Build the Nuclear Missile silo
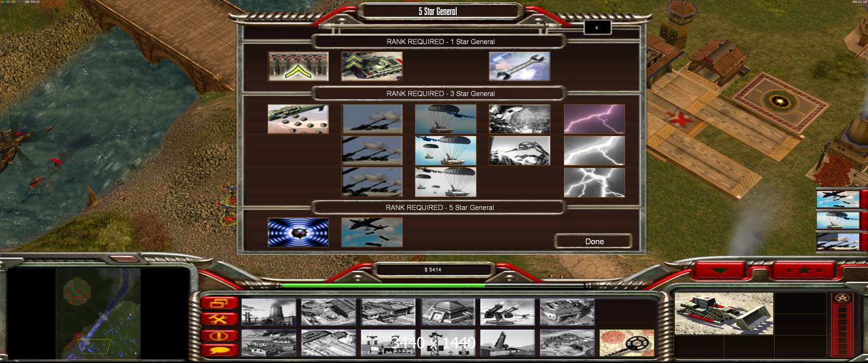868x363 pixels. click(508, 343)
